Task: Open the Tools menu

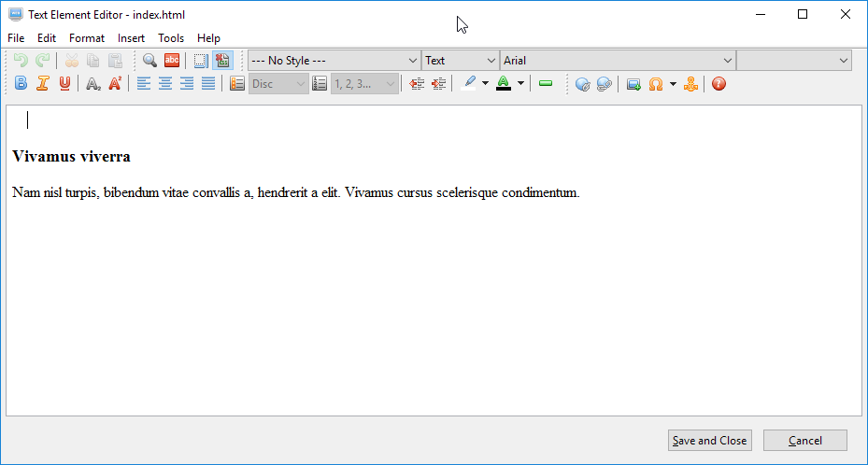Action: click(x=170, y=38)
